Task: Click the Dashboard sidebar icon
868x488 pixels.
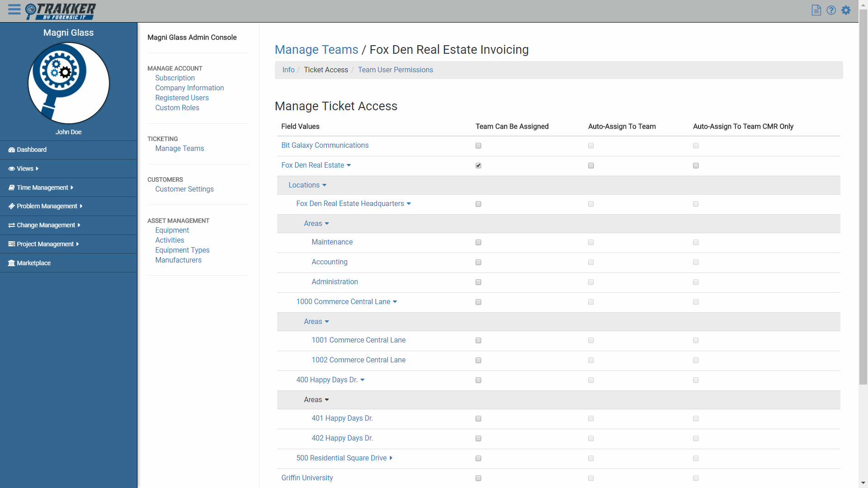Action: tap(12, 150)
